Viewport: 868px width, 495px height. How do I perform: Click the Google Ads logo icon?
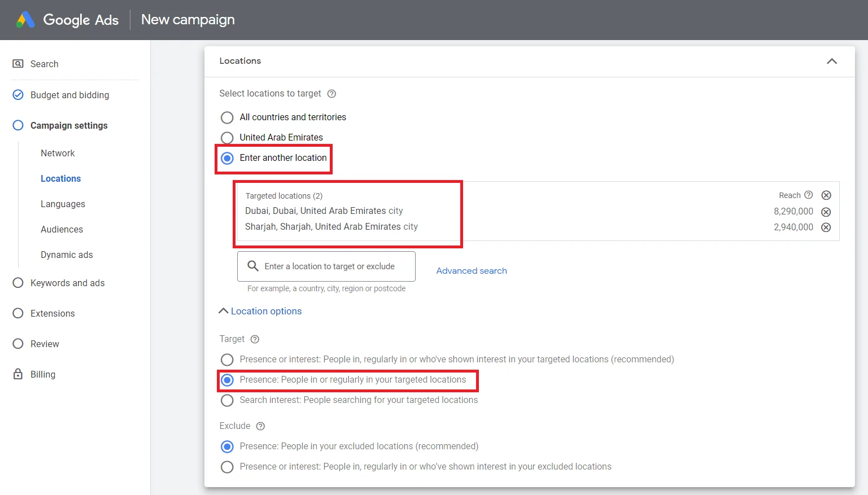25,20
